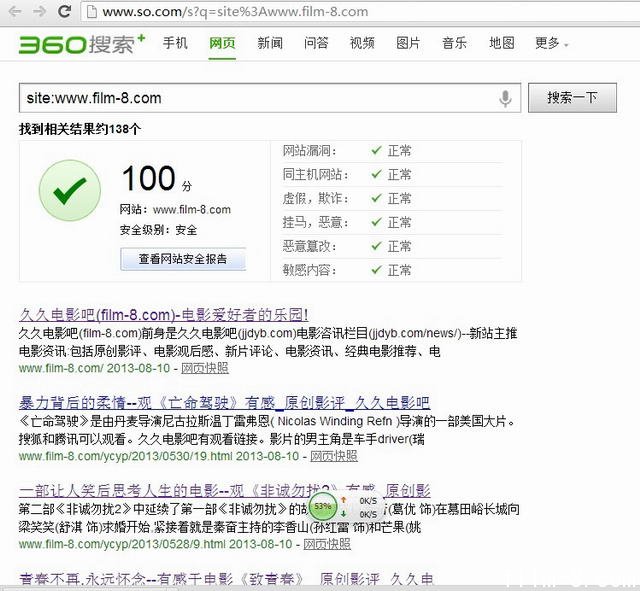Screen dimensions: 640x591
Task: Open result 久久电影吧(film-8.com)-电影爱好者的乐园!
Action: coord(164,315)
